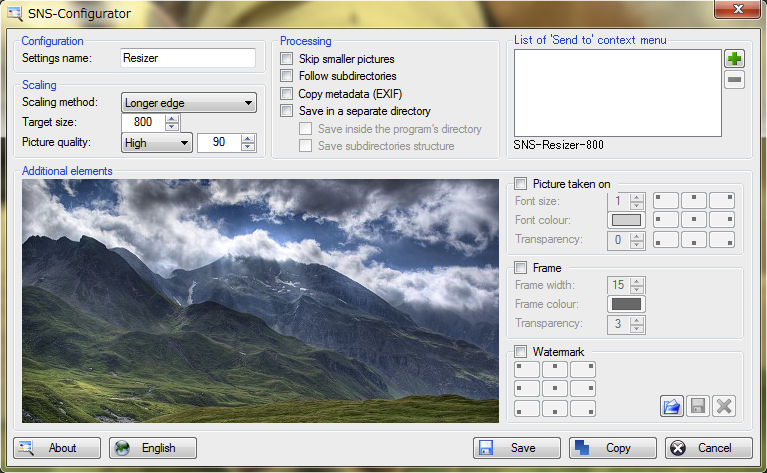Change language with English button
This screenshot has width=767, height=473.
(153, 448)
